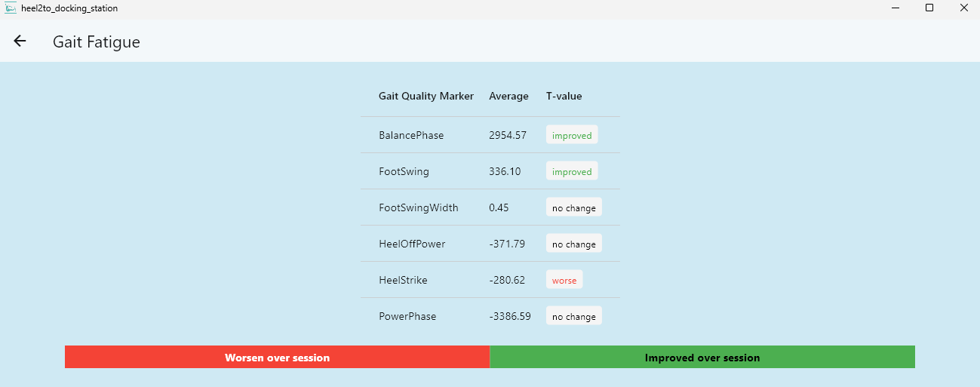Minimize the application window
Viewport: 980px width, 387px height.
coord(895,8)
